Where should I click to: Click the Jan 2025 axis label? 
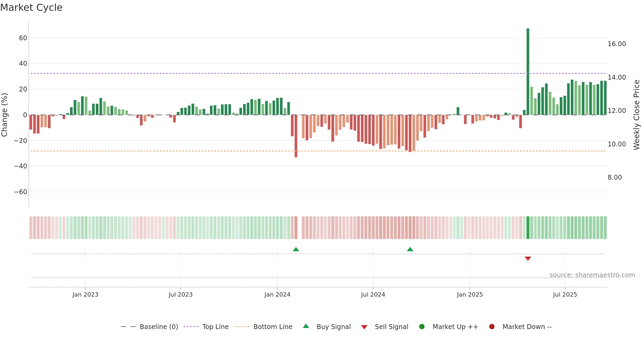pos(470,294)
